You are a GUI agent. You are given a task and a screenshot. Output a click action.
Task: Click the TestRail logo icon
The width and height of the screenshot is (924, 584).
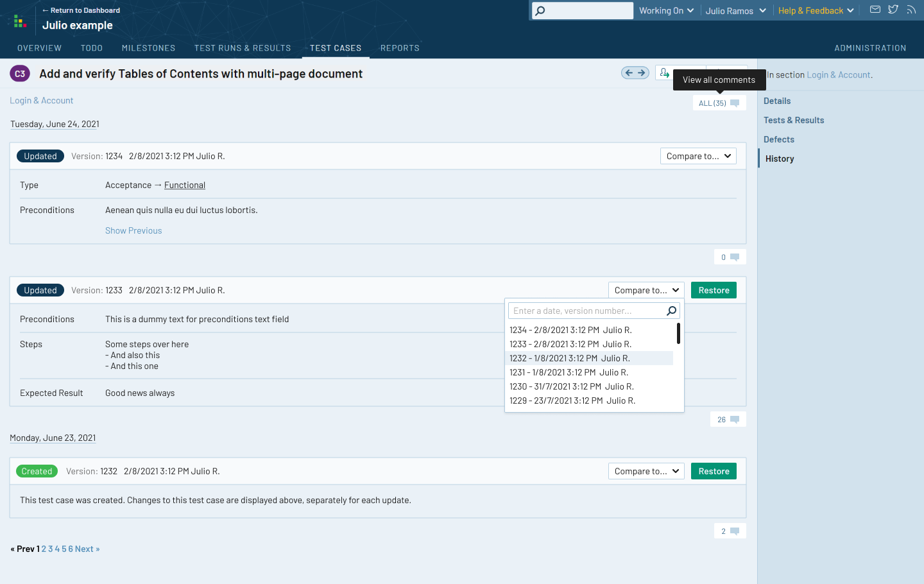click(x=20, y=21)
